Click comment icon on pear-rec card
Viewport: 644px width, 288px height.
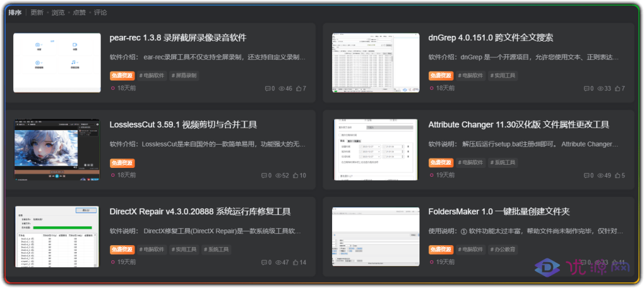[x=267, y=89]
